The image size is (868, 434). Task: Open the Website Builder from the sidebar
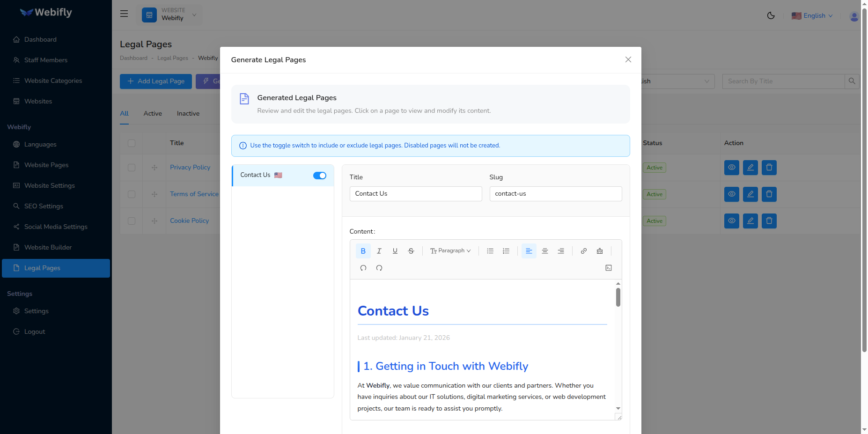click(48, 247)
